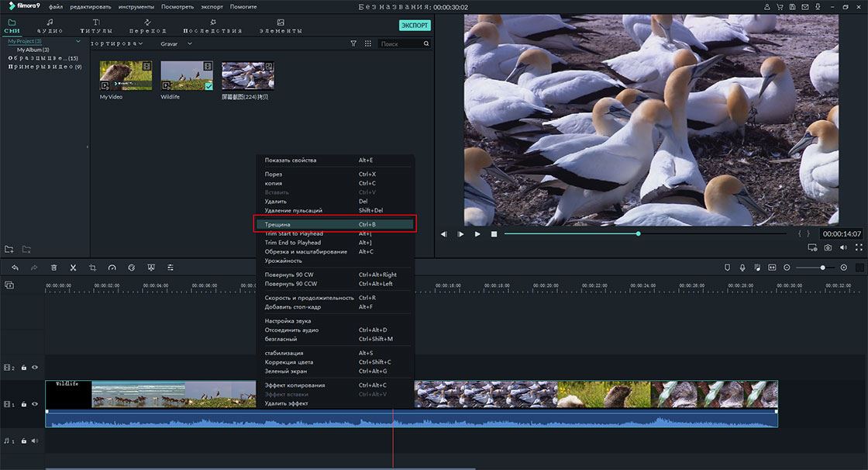Screen dimensions: 868x470
Task: Play the preview video
Action: [477, 234]
